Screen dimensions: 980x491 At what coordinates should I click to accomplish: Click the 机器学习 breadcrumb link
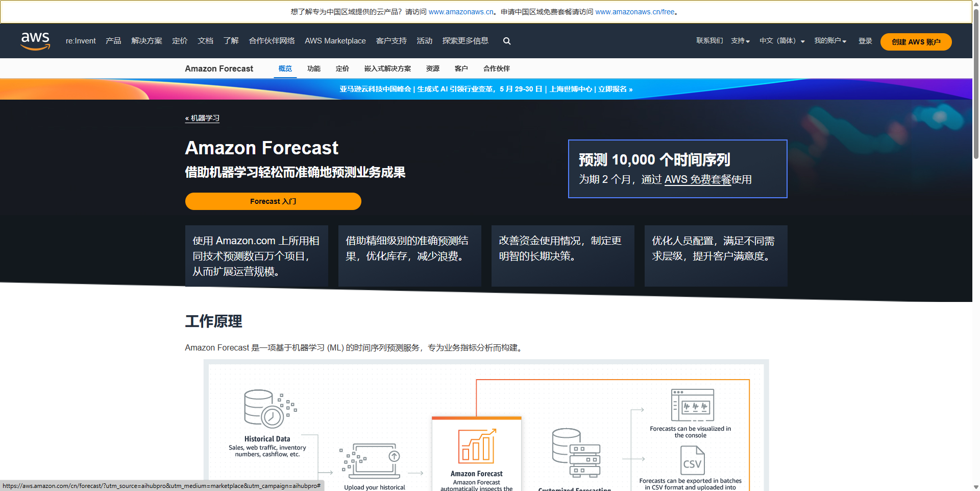202,118
